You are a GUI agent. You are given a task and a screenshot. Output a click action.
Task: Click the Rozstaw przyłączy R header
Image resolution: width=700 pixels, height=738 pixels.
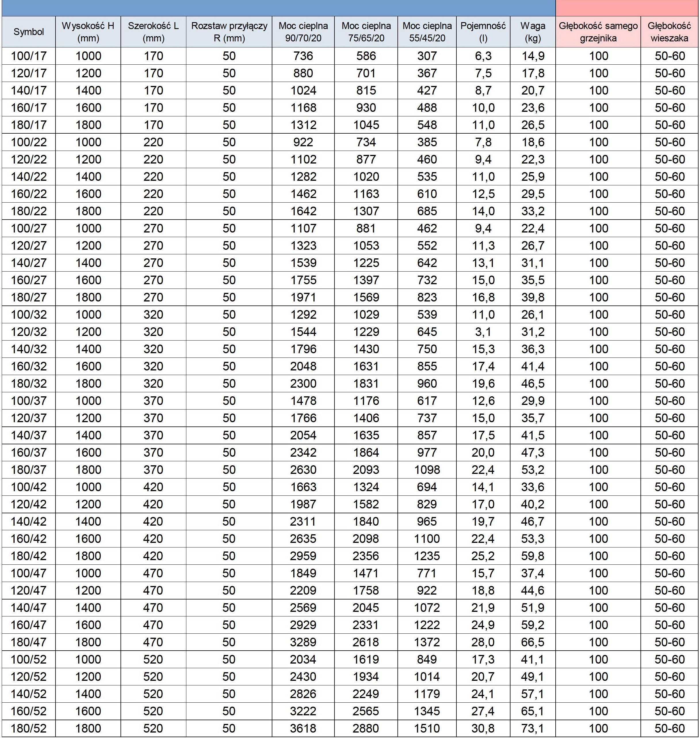click(x=229, y=32)
